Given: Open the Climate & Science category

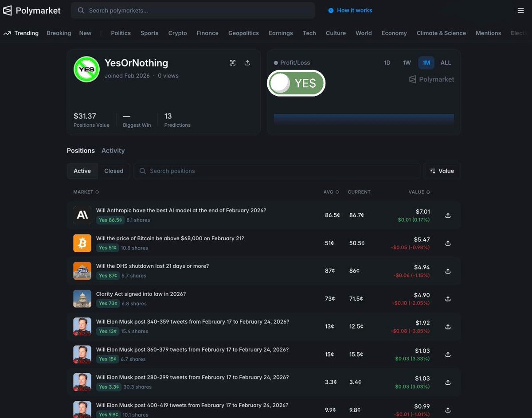Looking at the screenshot, I should pyautogui.click(x=441, y=33).
